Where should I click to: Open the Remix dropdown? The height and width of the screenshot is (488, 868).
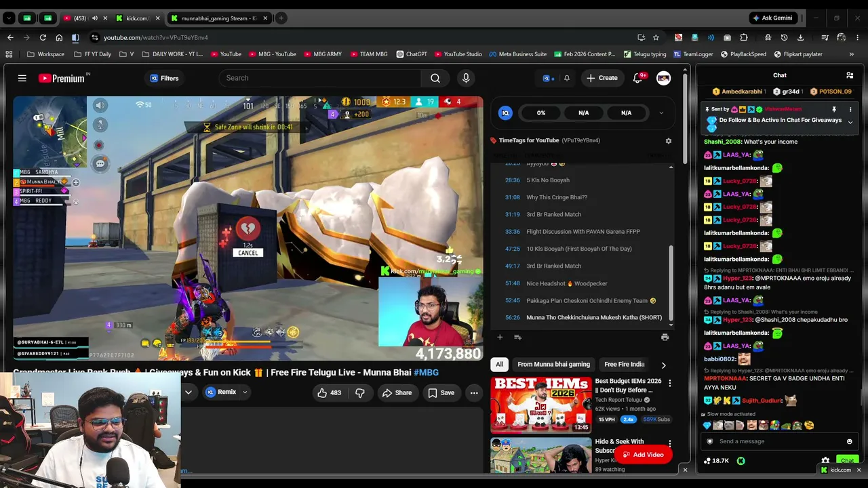(x=245, y=392)
